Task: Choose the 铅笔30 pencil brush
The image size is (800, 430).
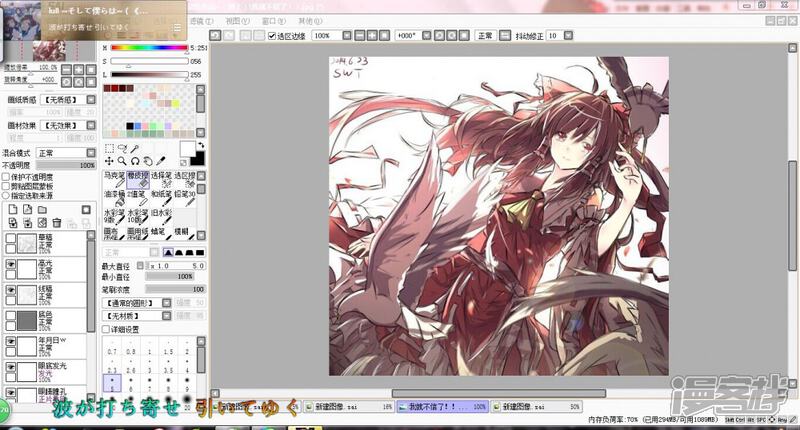Action: pyautogui.click(x=185, y=198)
